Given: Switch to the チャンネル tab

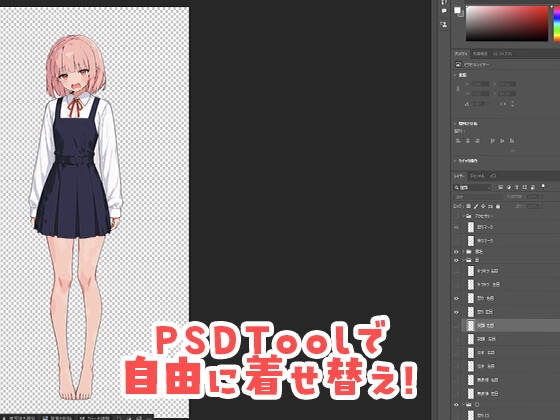Looking at the screenshot, I should pos(477,176).
